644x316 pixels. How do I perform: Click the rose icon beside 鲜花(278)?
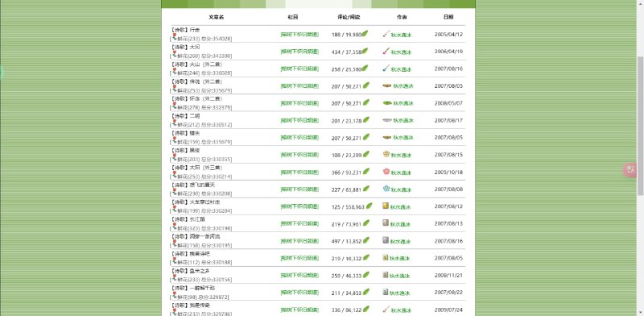(175, 106)
